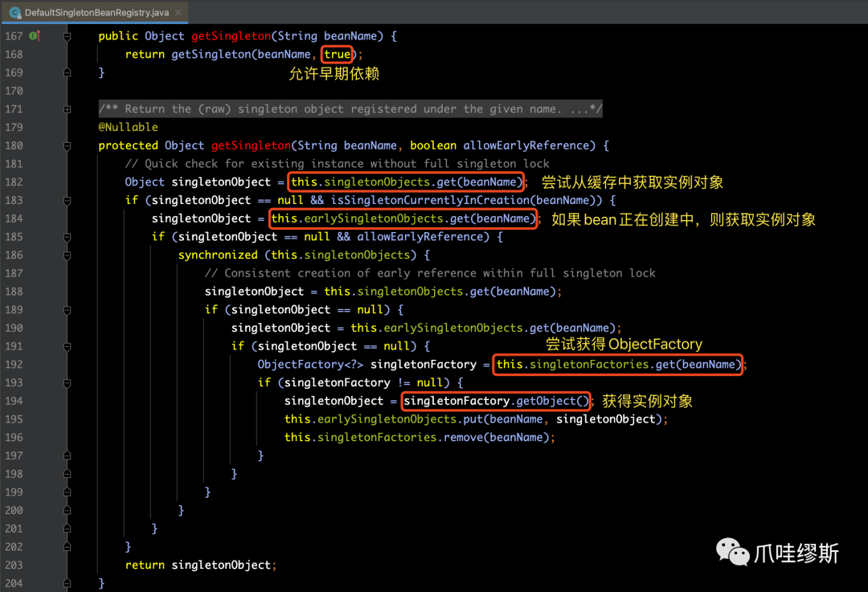This screenshot has height=592, width=868.
Task: Click singletonFactory.getObject() on line 194
Action: [496, 401]
